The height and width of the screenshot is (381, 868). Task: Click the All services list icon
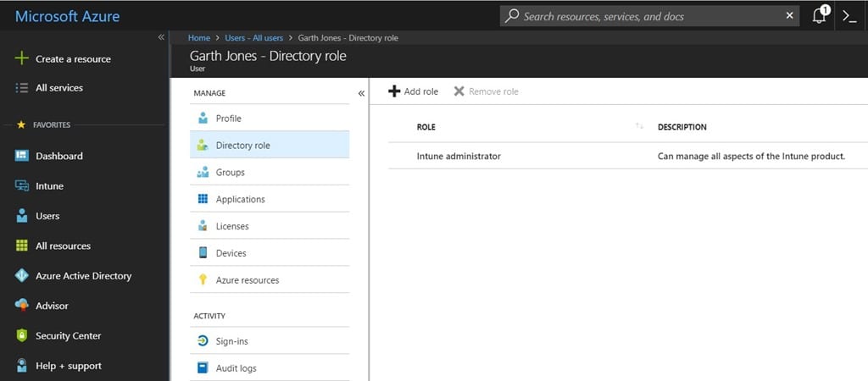pyautogui.click(x=21, y=88)
